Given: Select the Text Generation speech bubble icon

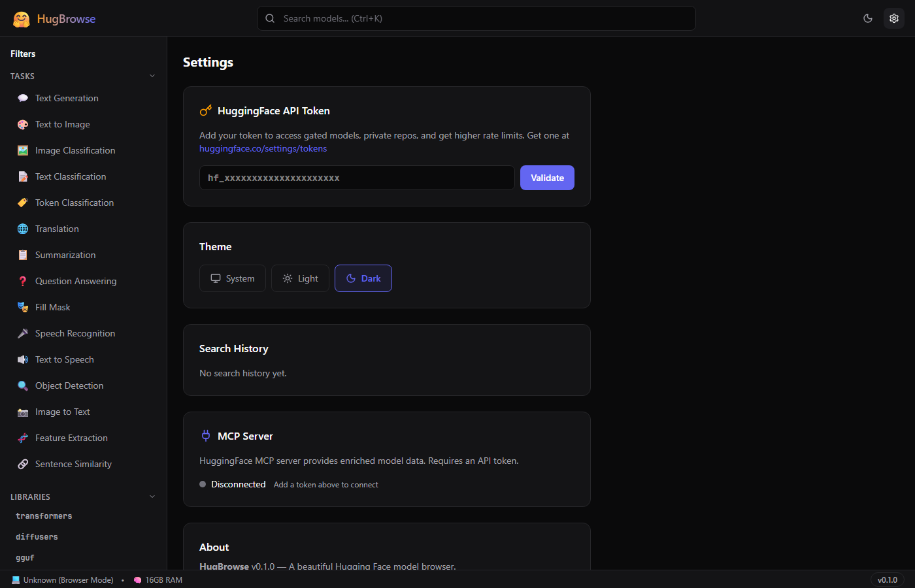Looking at the screenshot, I should coord(23,97).
